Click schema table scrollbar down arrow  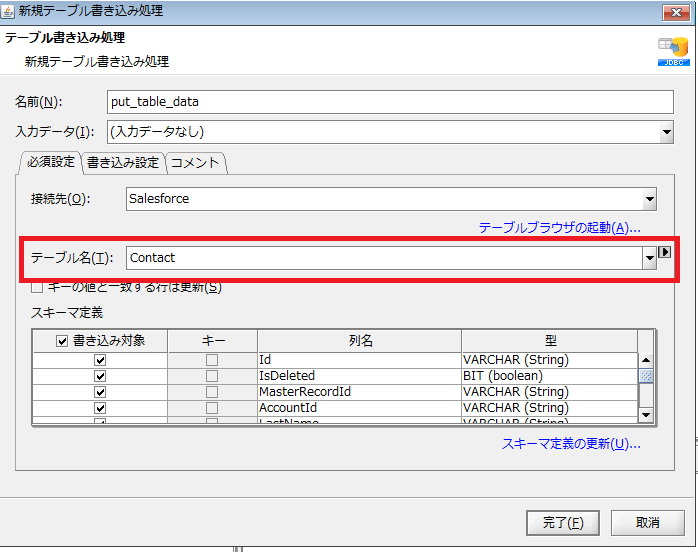(646, 415)
